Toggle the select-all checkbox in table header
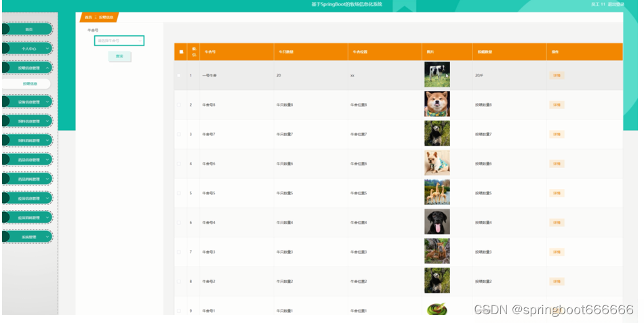 (x=181, y=52)
